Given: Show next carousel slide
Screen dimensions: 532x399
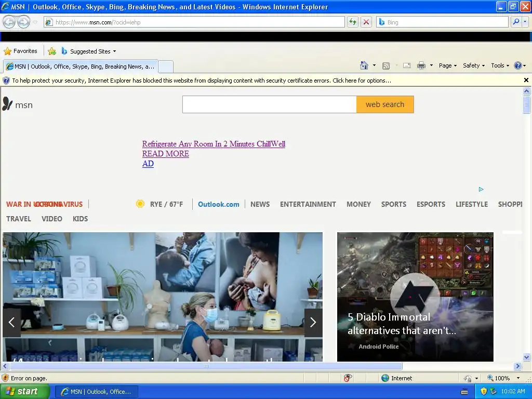Looking at the screenshot, I should point(313,322).
